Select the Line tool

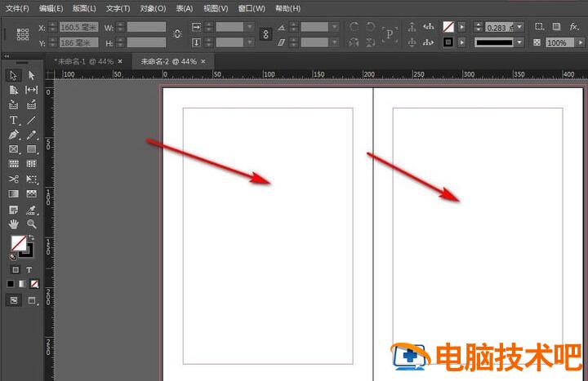[x=32, y=120]
